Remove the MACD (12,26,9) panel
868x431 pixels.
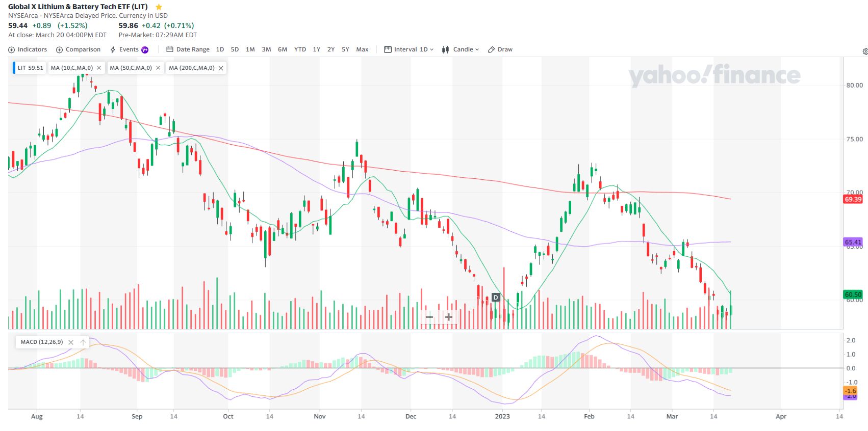tap(71, 342)
